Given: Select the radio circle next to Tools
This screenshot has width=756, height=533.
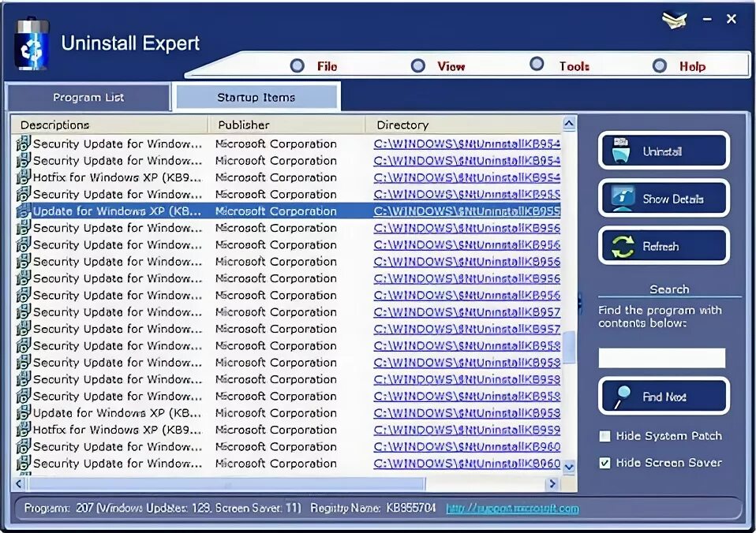Looking at the screenshot, I should pos(537,64).
